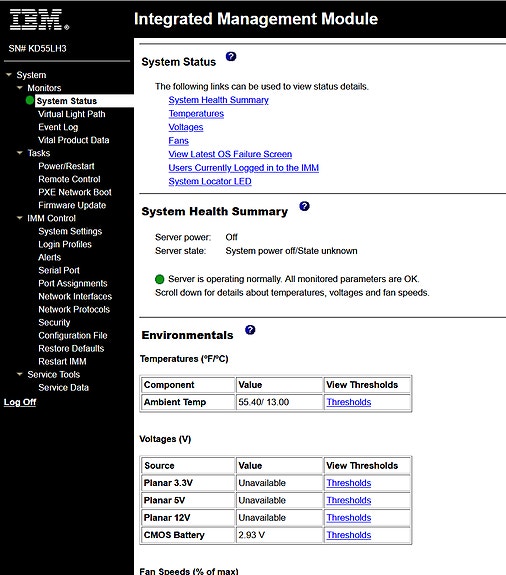Open Thresholds for Planar 3.3V
506x575 pixels.
[349, 483]
